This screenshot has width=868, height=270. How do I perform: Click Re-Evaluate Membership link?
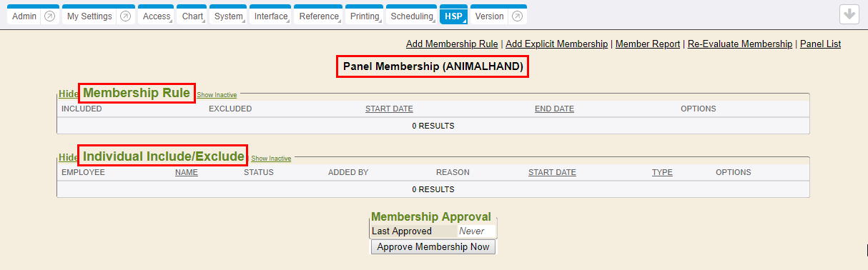pos(740,44)
